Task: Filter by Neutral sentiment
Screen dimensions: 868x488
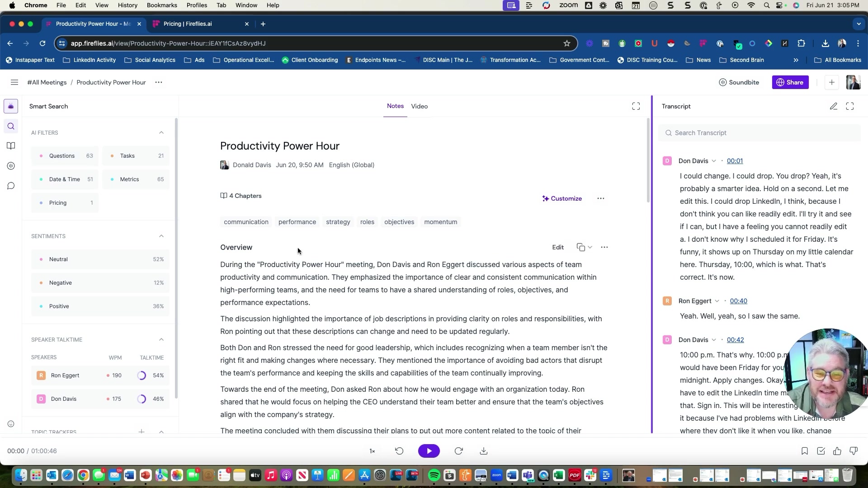Action: [x=100, y=259]
